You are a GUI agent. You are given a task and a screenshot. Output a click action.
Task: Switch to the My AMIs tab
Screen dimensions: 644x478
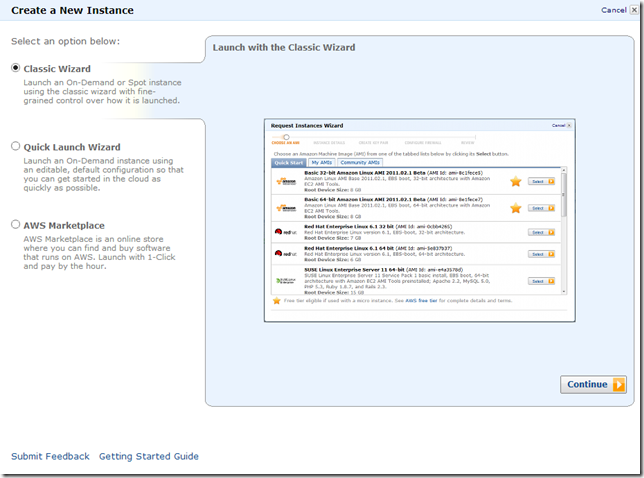[x=321, y=162]
